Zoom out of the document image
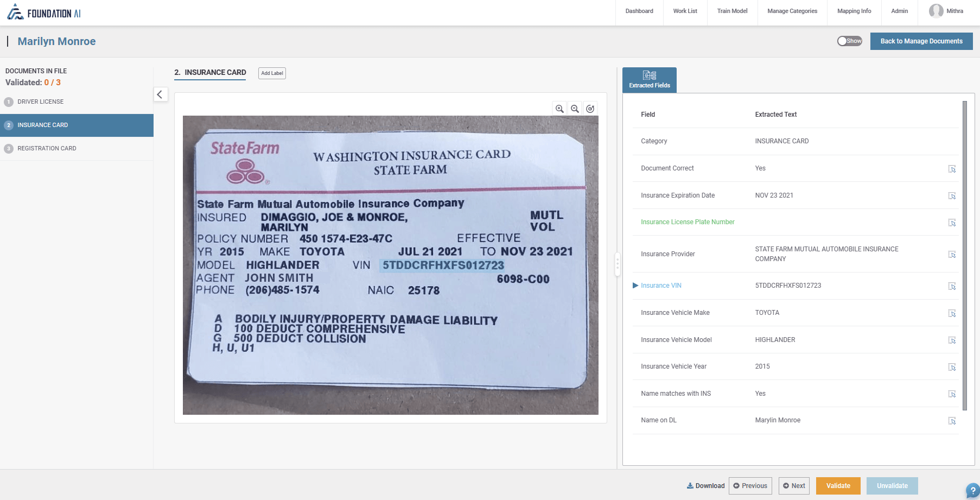 point(575,109)
